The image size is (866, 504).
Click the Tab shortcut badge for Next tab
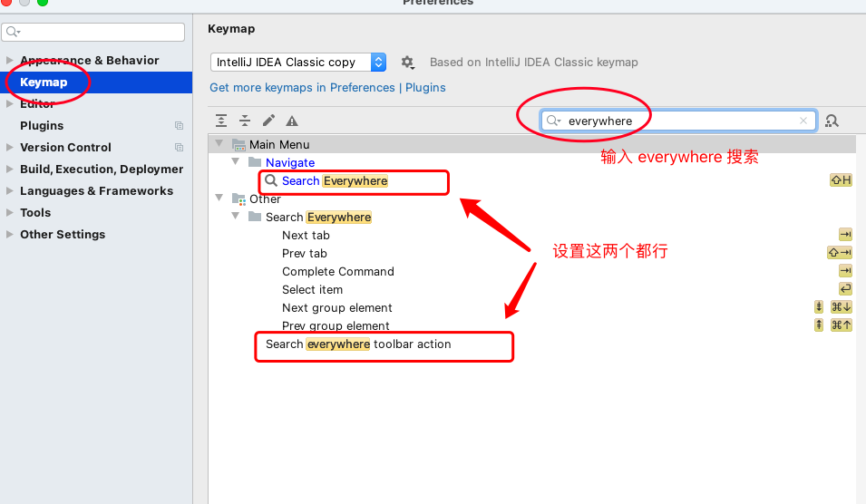[x=845, y=235]
